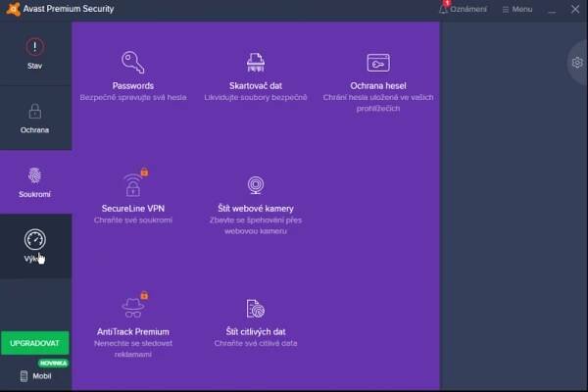The height and width of the screenshot is (392, 588).
Task: Click the Štít citlivých dat title
Action: 256,331
